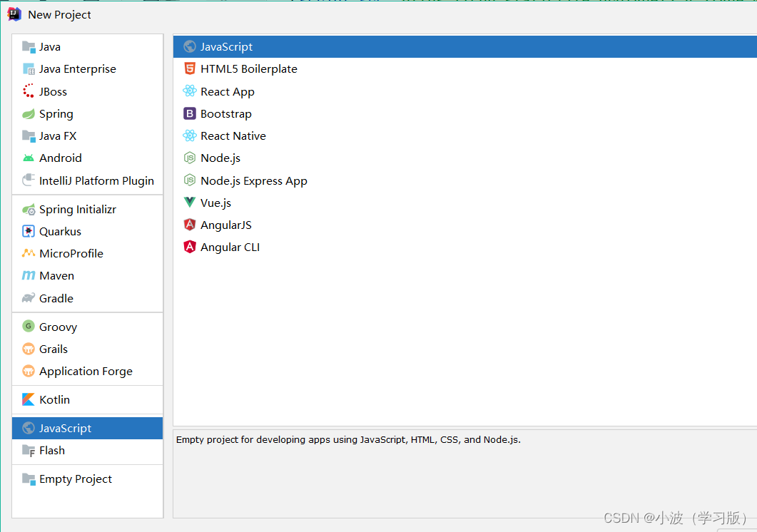Screen dimensions: 757x532
Task: Click the Java folder icon in sidebar
Action: click(29, 47)
